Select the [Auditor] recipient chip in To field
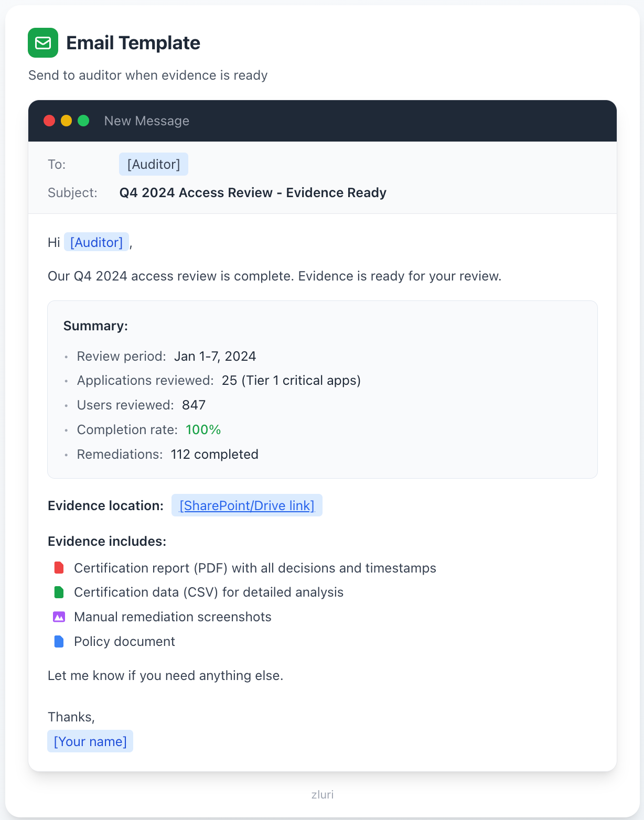The height and width of the screenshot is (820, 644). tap(154, 164)
